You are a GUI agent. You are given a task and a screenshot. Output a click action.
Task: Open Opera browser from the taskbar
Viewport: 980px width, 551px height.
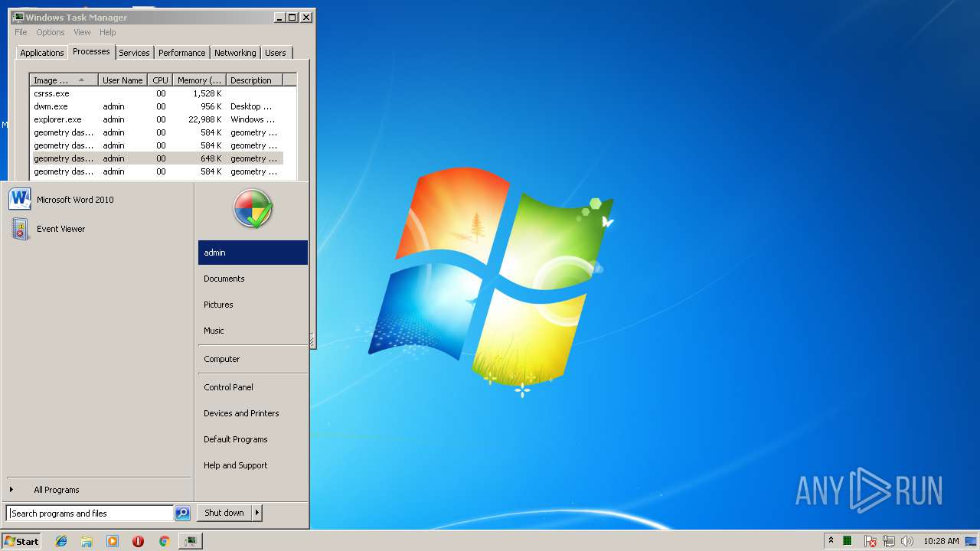138,541
